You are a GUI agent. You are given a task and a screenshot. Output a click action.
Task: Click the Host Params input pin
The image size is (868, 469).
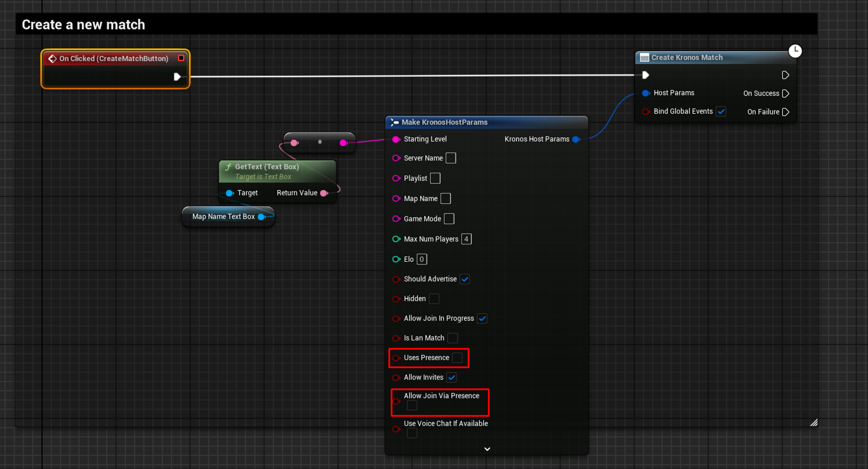click(x=646, y=93)
